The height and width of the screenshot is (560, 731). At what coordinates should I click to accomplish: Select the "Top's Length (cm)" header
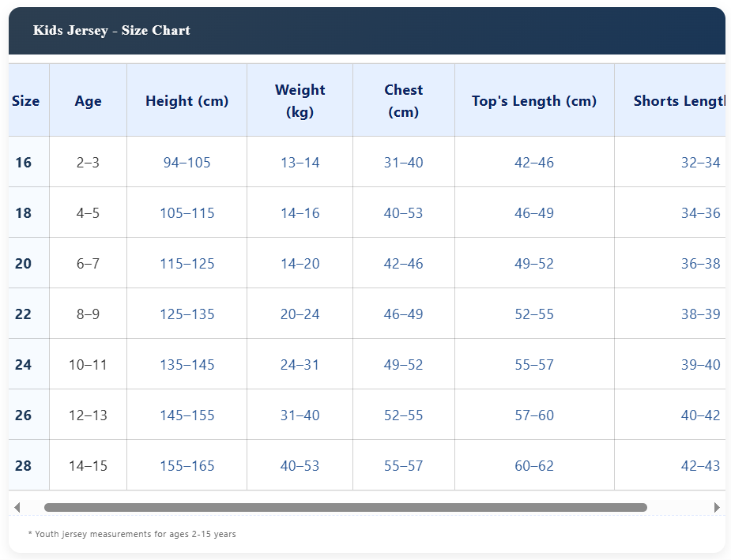(533, 101)
